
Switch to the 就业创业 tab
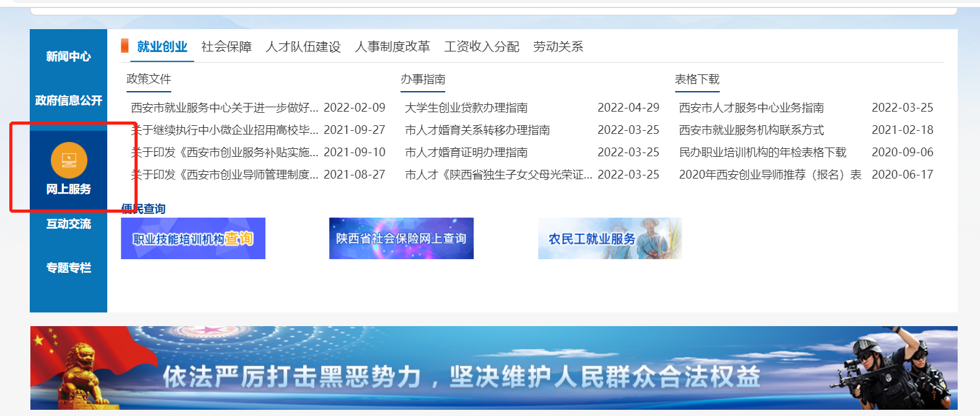point(162,46)
